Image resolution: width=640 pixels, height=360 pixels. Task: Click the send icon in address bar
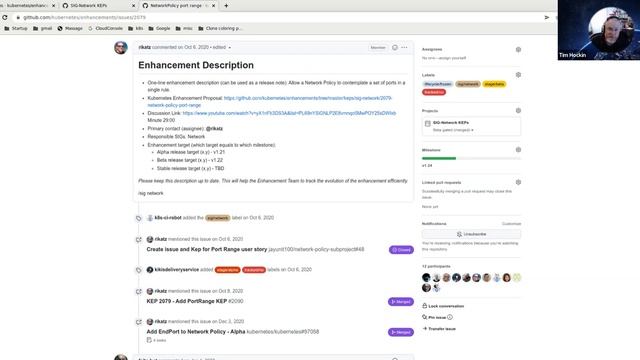coord(547,18)
